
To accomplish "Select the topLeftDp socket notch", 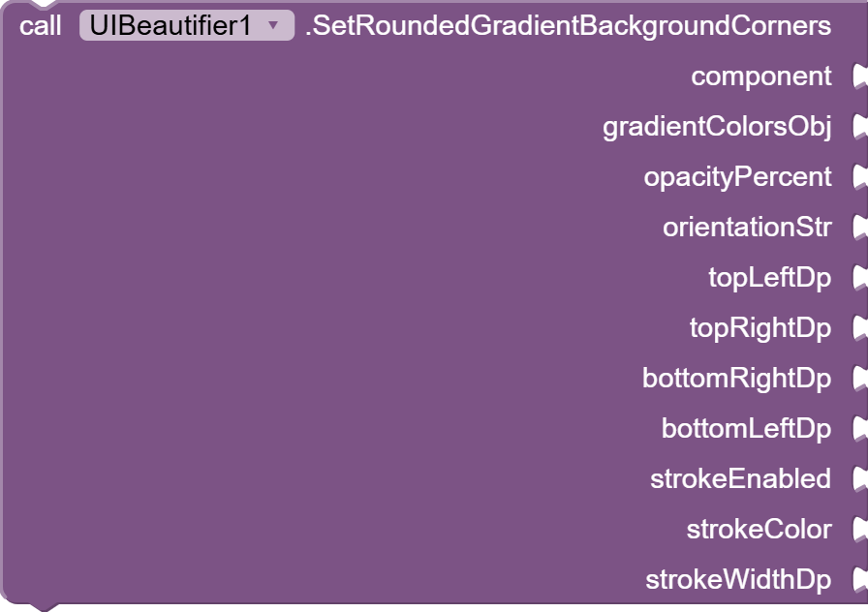I will 858,278.
